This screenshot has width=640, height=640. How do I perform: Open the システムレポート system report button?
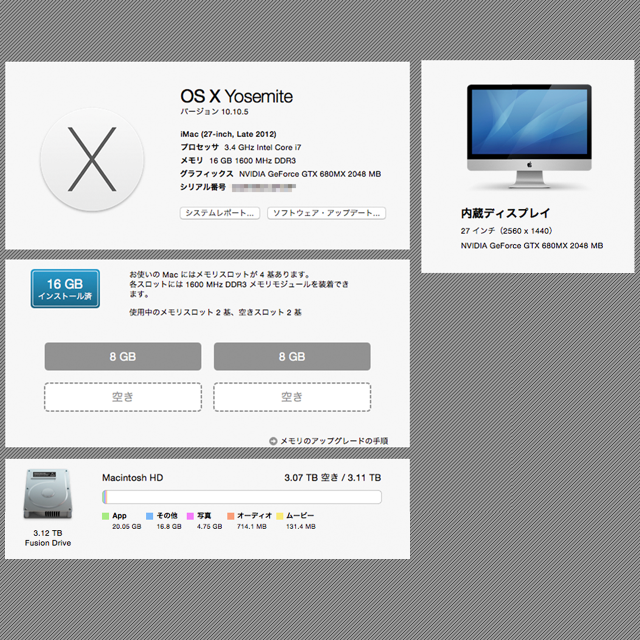pos(220,213)
